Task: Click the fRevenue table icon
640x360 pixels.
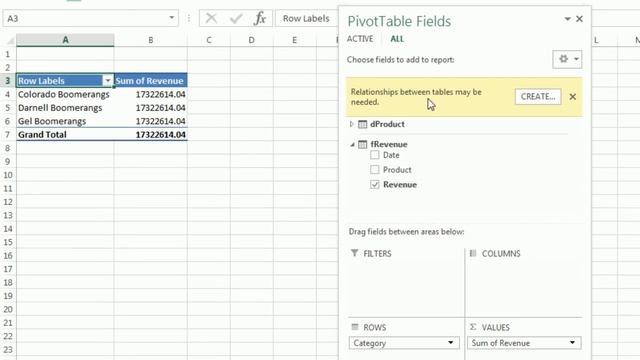Action: click(362, 144)
